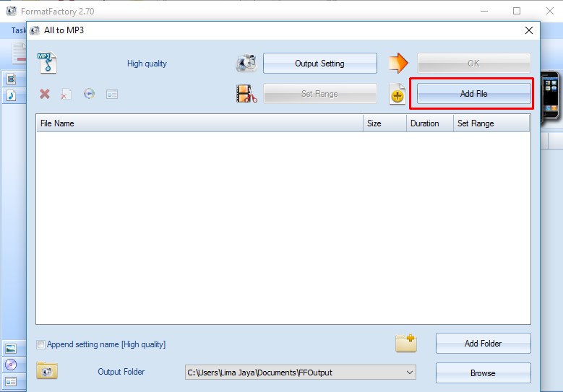This screenshot has height=392, width=563.
Task: Click the clear list page icon
Action: (66, 94)
